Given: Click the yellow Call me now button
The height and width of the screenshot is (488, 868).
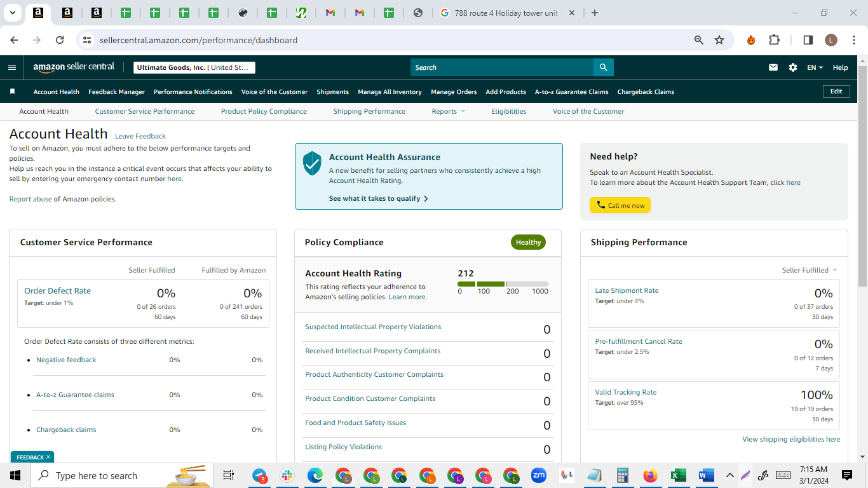Looking at the screenshot, I should click(620, 205).
